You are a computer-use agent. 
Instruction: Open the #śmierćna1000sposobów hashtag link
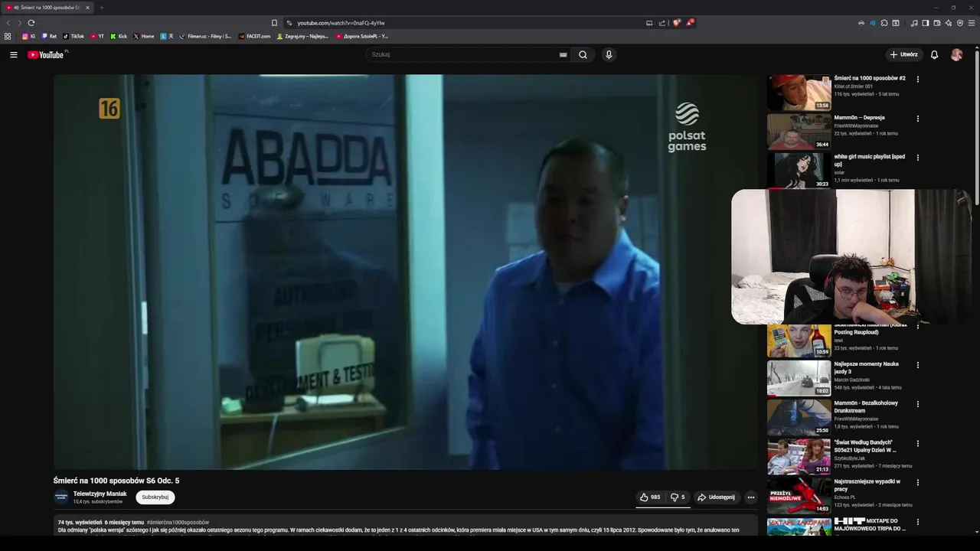(178, 522)
